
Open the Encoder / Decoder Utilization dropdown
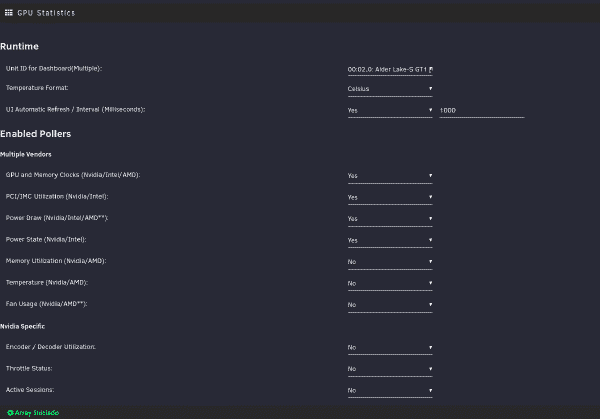390,347
